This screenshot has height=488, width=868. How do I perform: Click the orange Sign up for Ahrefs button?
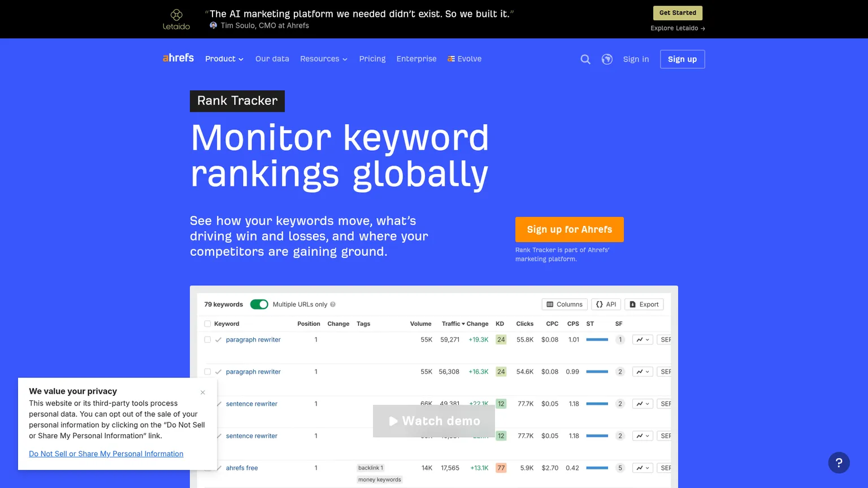click(x=570, y=229)
